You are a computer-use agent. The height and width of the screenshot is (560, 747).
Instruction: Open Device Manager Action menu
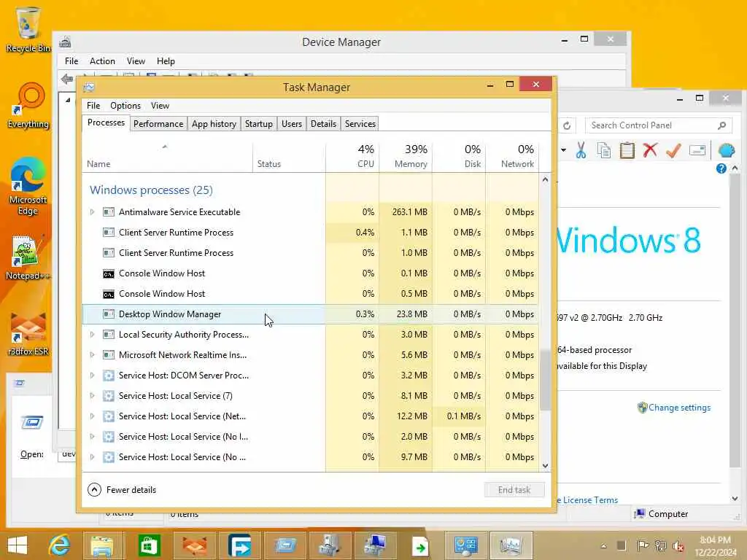102,61
